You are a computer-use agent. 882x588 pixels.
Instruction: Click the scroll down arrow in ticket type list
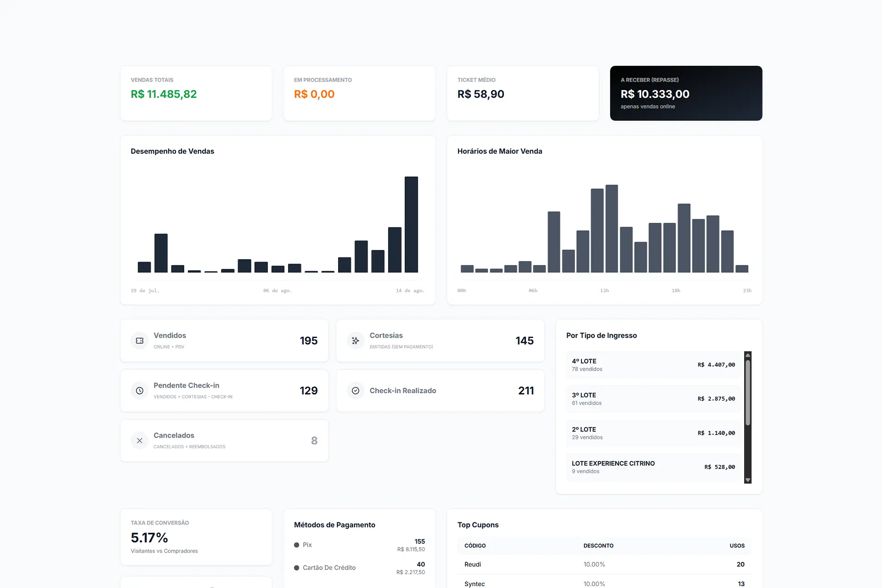[x=748, y=480]
